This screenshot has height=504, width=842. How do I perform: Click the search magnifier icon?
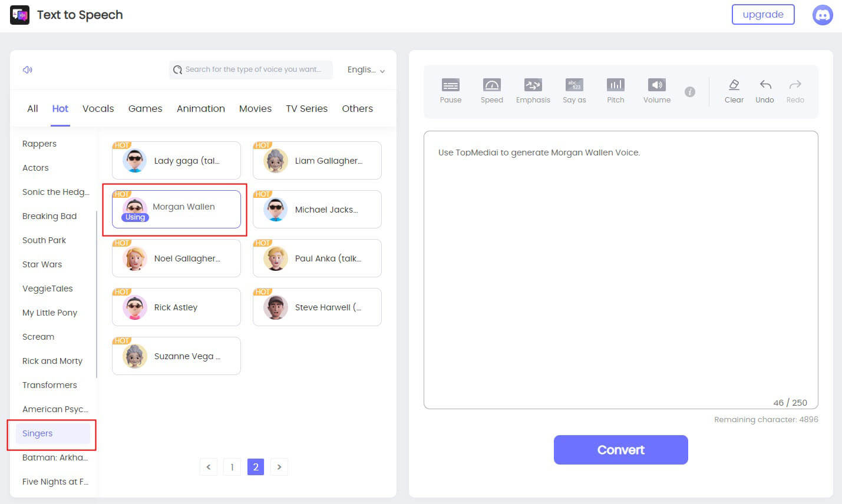point(177,69)
